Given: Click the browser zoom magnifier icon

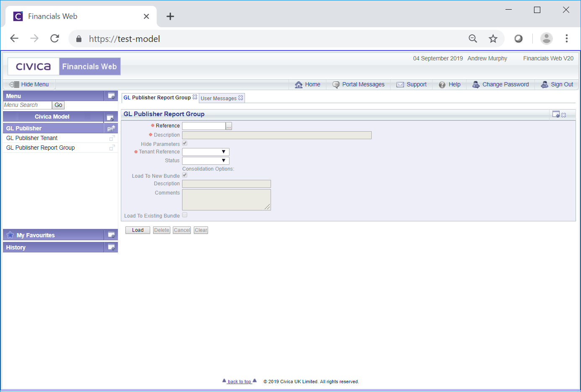Looking at the screenshot, I should pyautogui.click(x=473, y=39).
